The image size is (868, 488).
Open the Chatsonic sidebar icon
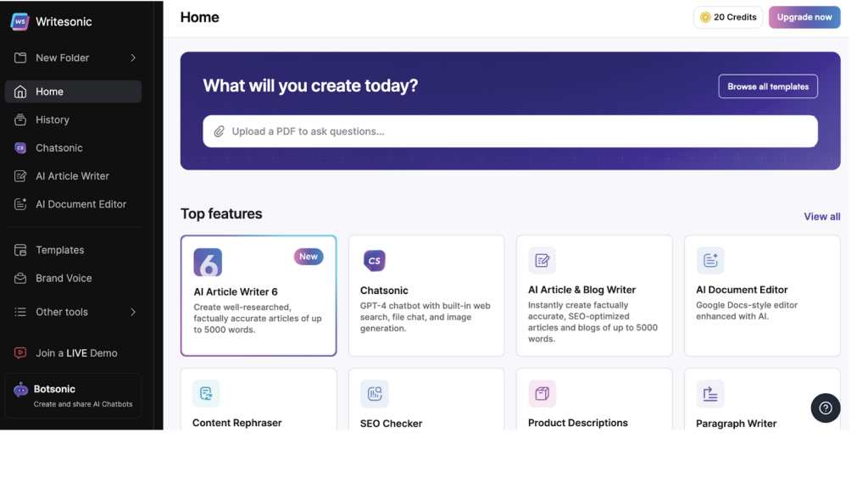pos(20,148)
